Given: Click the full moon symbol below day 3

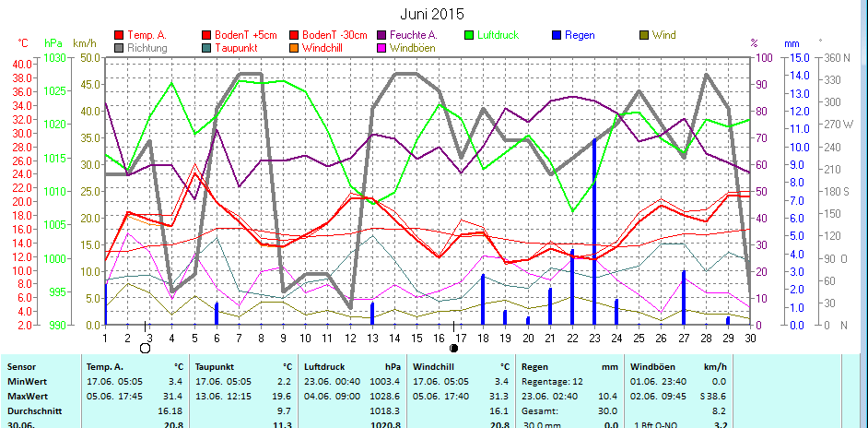Looking at the screenshot, I should (x=145, y=348).
